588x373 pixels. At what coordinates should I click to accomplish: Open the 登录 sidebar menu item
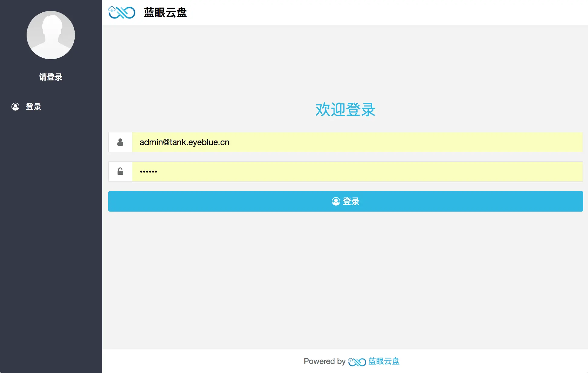click(34, 107)
